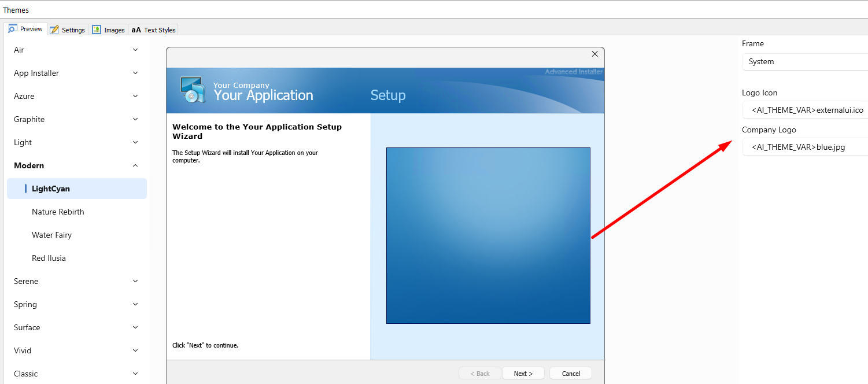Click the Preview tab magnifier icon
Screen dimensions: 868x384
[x=13, y=29]
